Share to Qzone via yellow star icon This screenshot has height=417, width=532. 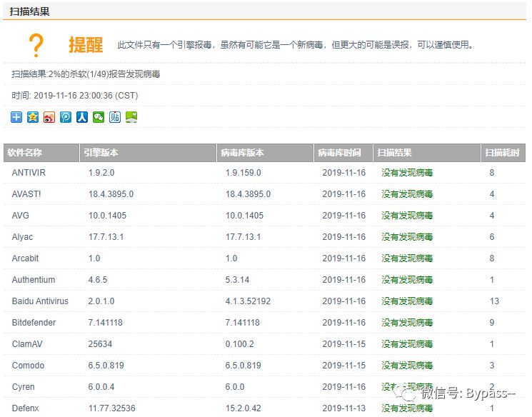click(33, 117)
